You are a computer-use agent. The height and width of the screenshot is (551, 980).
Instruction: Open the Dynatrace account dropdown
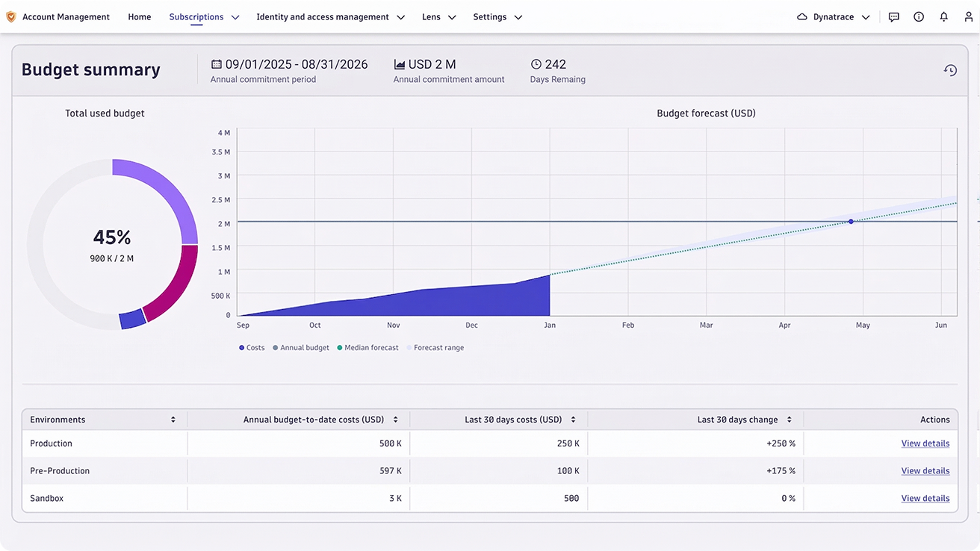(x=834, y=16)
